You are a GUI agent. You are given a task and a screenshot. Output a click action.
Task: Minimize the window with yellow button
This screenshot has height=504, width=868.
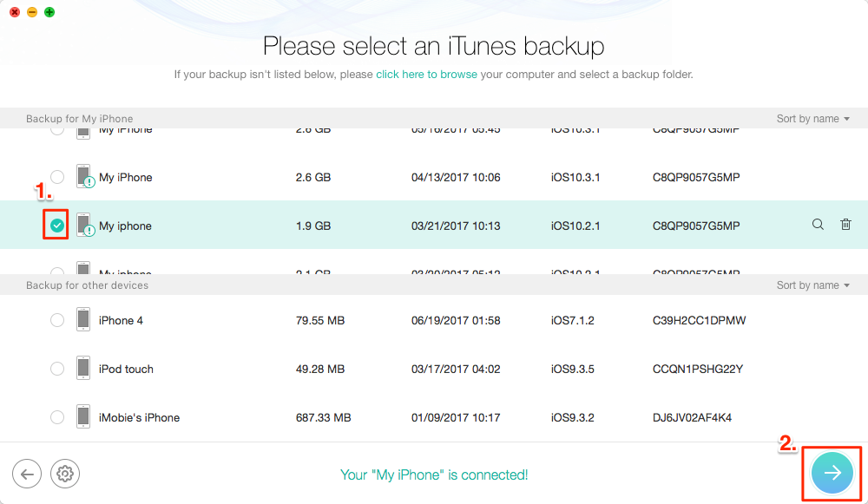(x=32, y=12)
